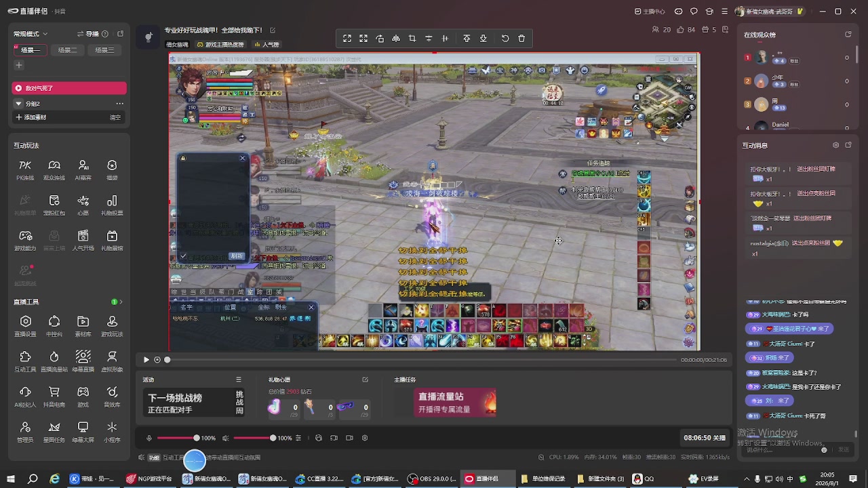Click the crop tool in source toolbar
This screenshot has height=488, width=868.
click(412, 39)
